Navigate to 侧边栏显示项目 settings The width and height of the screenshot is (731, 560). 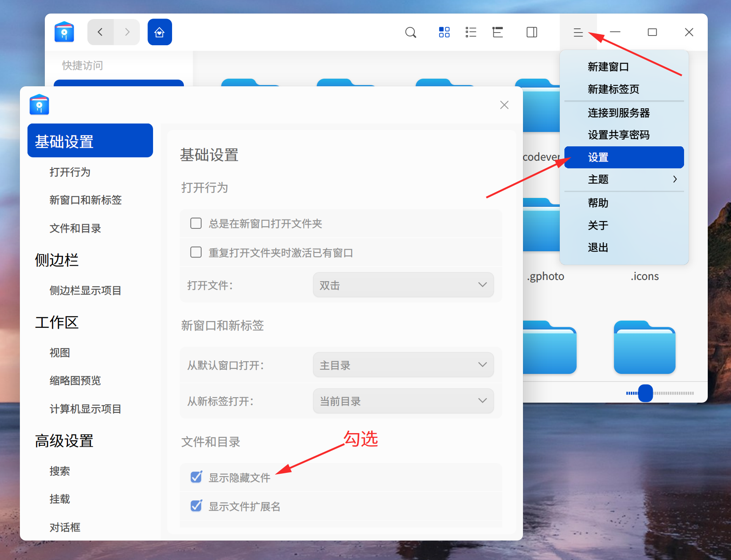tap(86, 291)
